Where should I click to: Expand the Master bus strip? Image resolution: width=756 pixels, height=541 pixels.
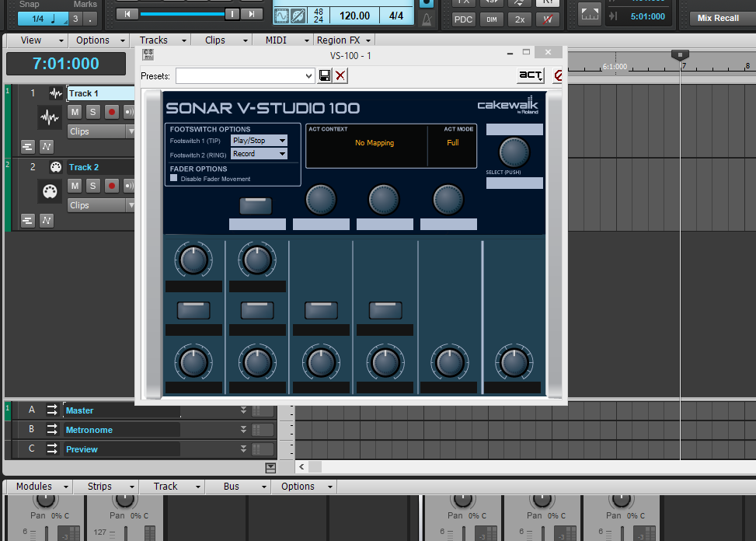(x=243, y=410)
